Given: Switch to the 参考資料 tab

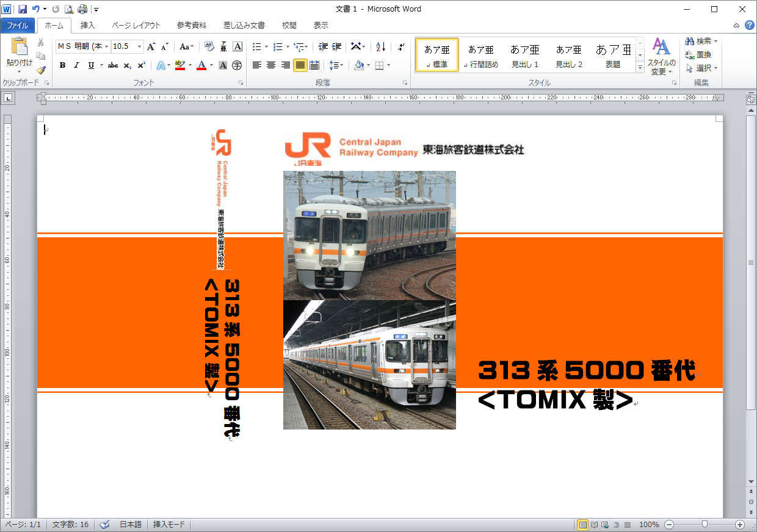Looking at the screenshot, I should (x=192, y=26).
